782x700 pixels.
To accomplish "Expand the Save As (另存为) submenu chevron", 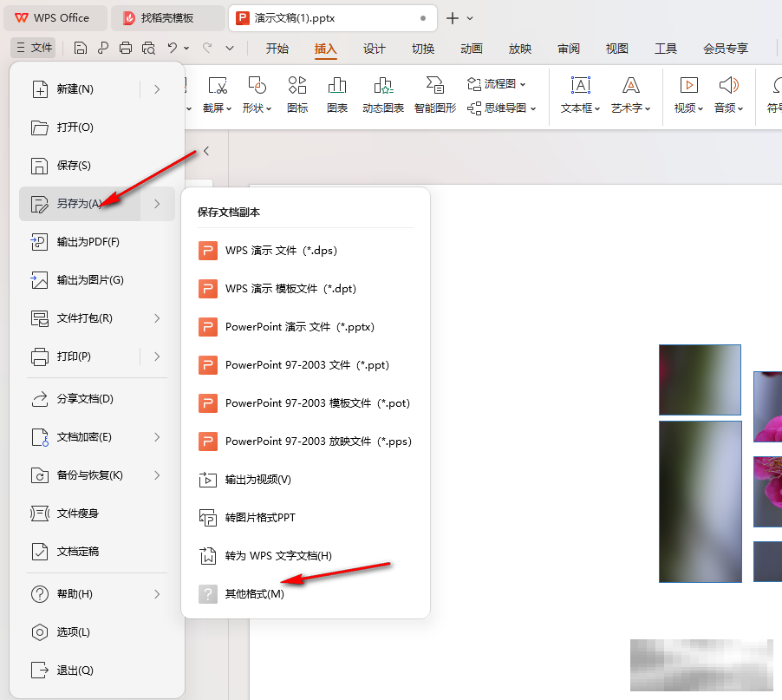I will pyautogui.click(x=157, y=204).
